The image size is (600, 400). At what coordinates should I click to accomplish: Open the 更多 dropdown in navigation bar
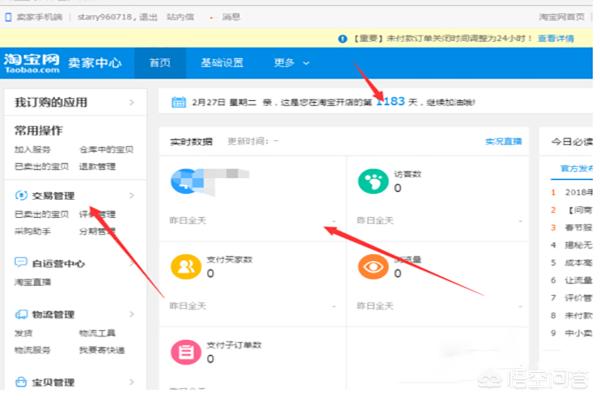pos(291,63)
